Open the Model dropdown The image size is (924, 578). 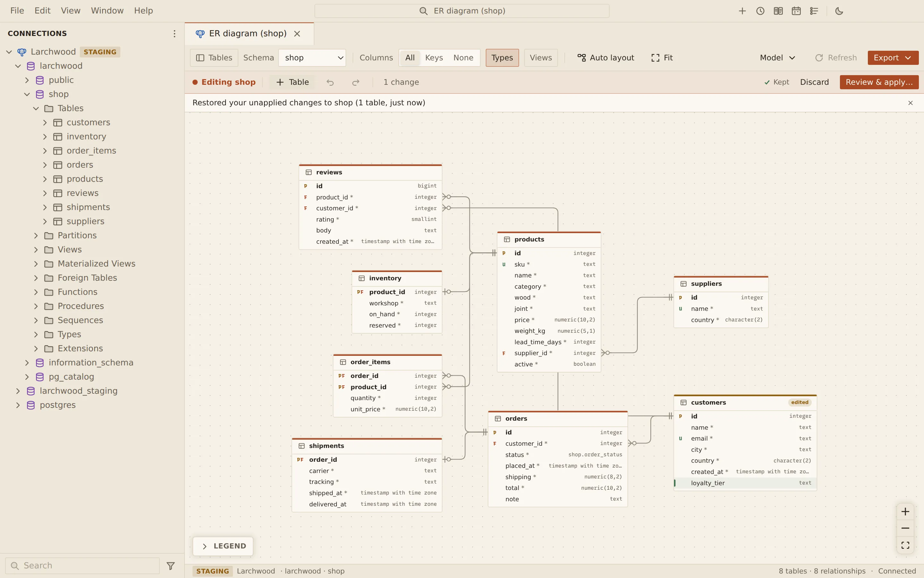[778, 58]
